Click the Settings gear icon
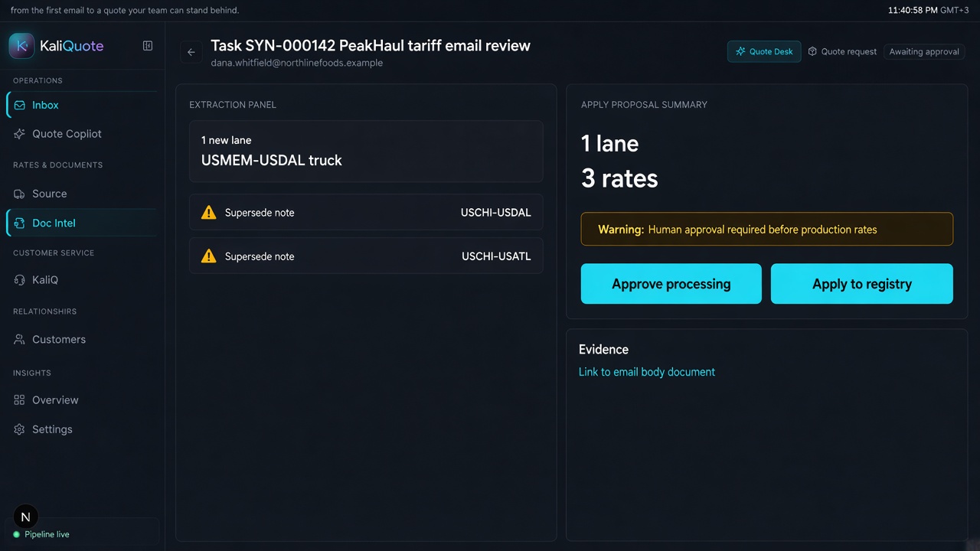 coord(20,429)
